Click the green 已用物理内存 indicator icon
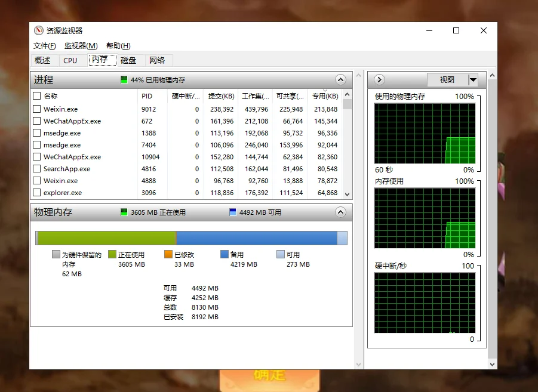This screenshot has height=392, width=538. coord(124,80)
